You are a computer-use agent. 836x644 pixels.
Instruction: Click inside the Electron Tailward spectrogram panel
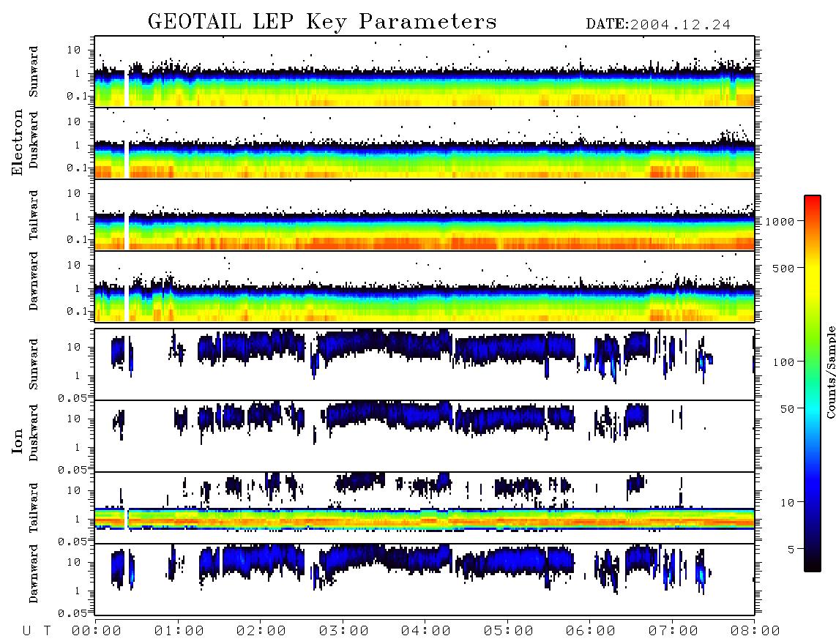click(425, 215)
